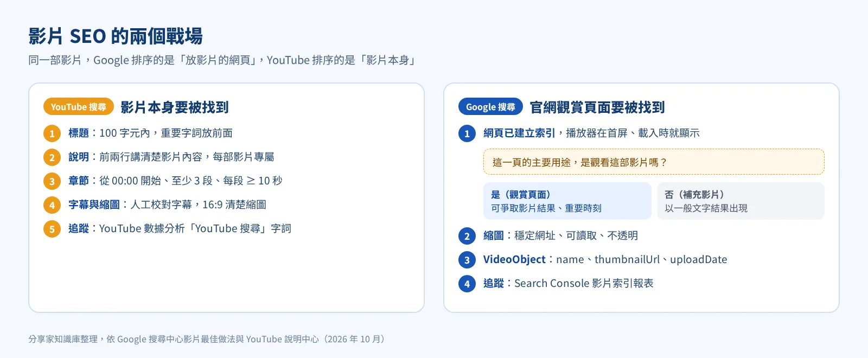
Task: Click the blue number 1 circle beside 網頁已建立索引
Action: coord(467,133)
